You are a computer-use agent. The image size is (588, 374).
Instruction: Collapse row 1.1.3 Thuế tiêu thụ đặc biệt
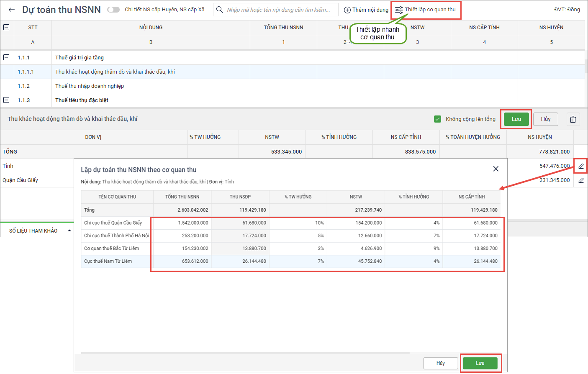(x=6, y=100)
